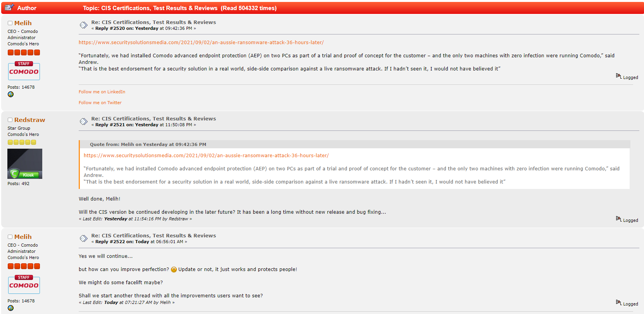
Task: Click the Logged icon on Redstraw's post
Action: [618, 219]
